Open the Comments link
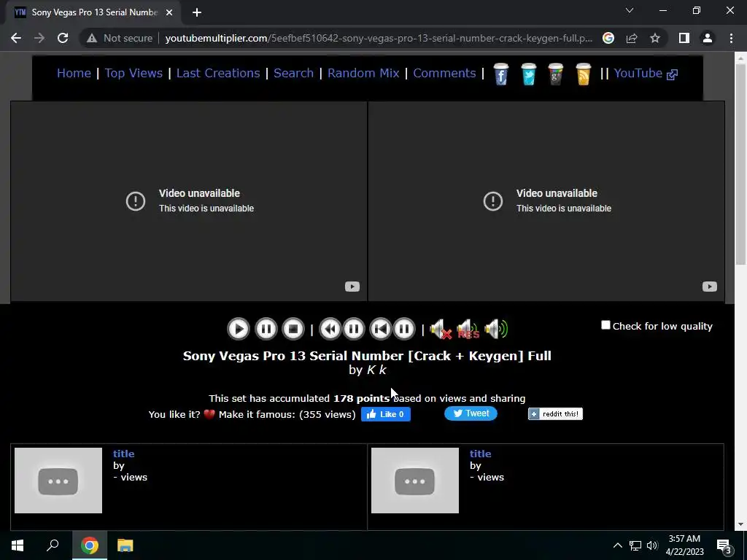The image size is (747, 560). pos(444,74)
